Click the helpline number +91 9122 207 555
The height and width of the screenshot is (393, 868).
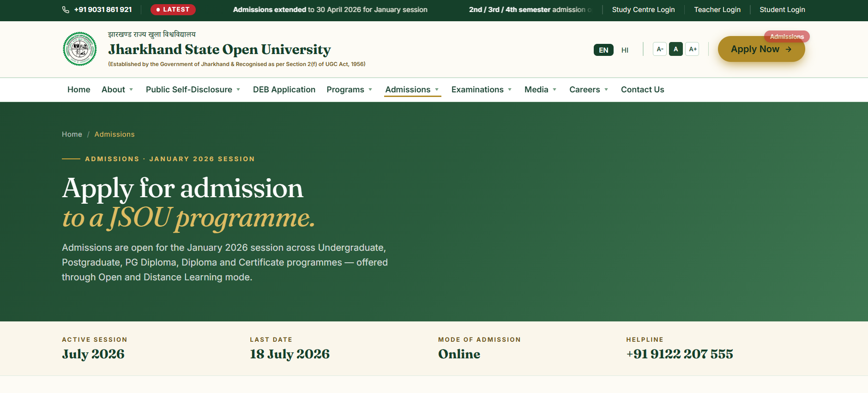tap(680, 354)
